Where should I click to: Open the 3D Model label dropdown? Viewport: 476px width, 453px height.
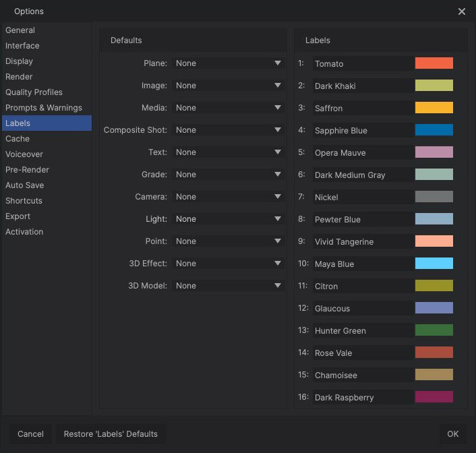point(228,286)
